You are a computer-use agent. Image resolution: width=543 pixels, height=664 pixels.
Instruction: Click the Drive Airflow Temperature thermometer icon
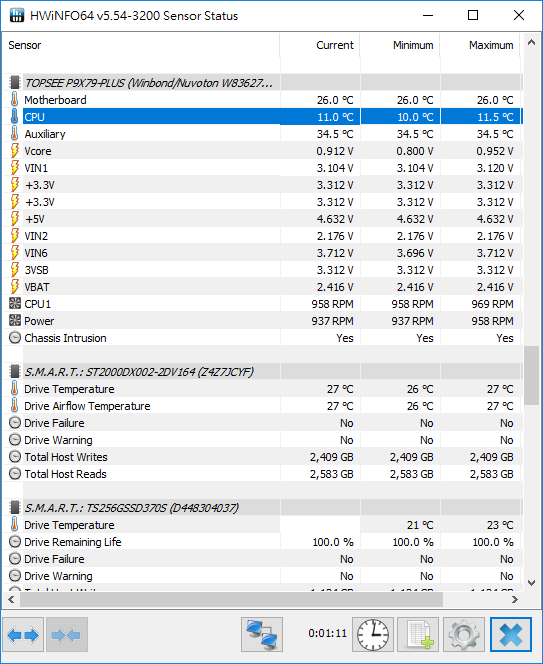click(x=14, y=406)
